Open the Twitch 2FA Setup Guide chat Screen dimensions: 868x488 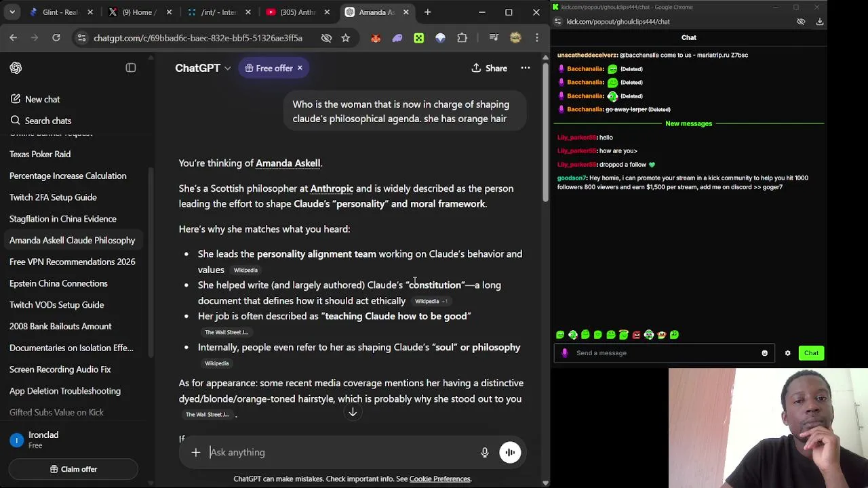click(53, 197)
